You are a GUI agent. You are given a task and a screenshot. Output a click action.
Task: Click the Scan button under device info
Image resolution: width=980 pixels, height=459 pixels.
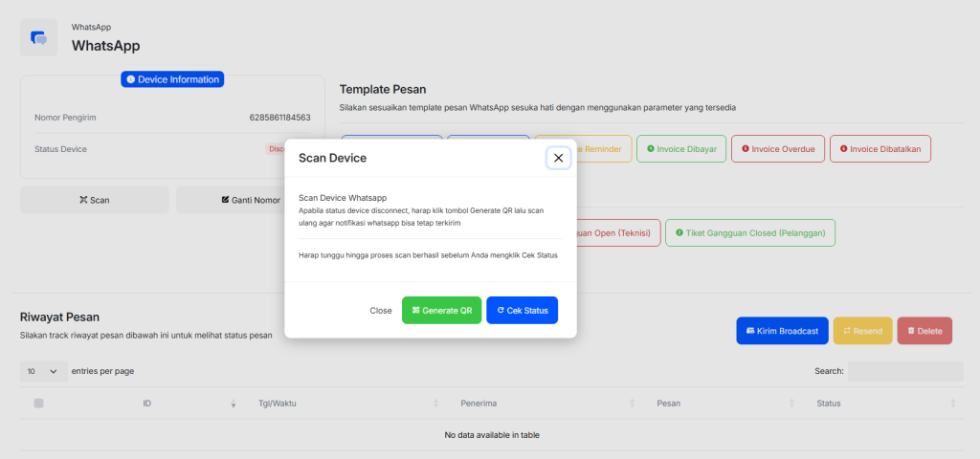[95, 200]
